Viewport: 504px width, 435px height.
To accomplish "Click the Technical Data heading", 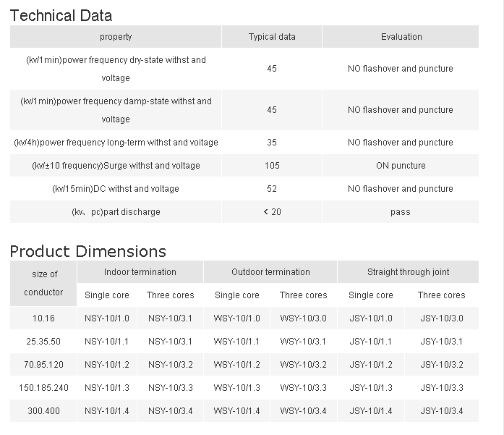I will pyautogui.click(x=61, y=14).
